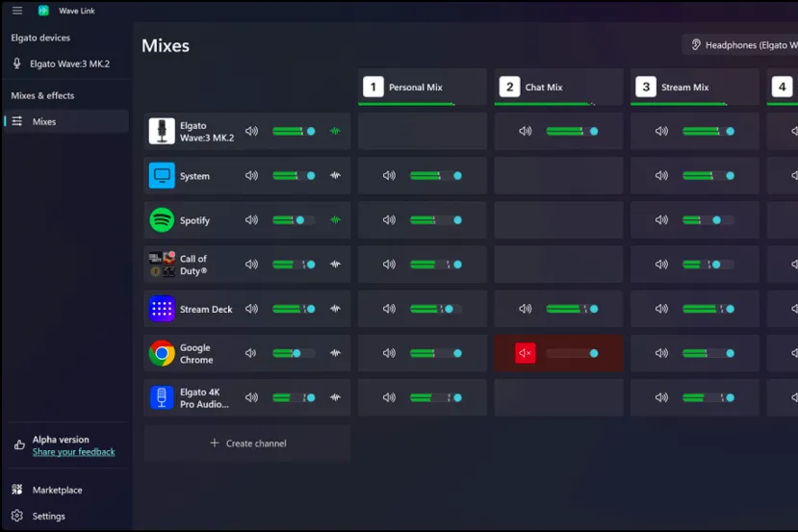Mute the Elgato Wave:3 MK.2 channel
Image resolution: width=798 pixels, height=532 pixels.
[x=251, y=131]
